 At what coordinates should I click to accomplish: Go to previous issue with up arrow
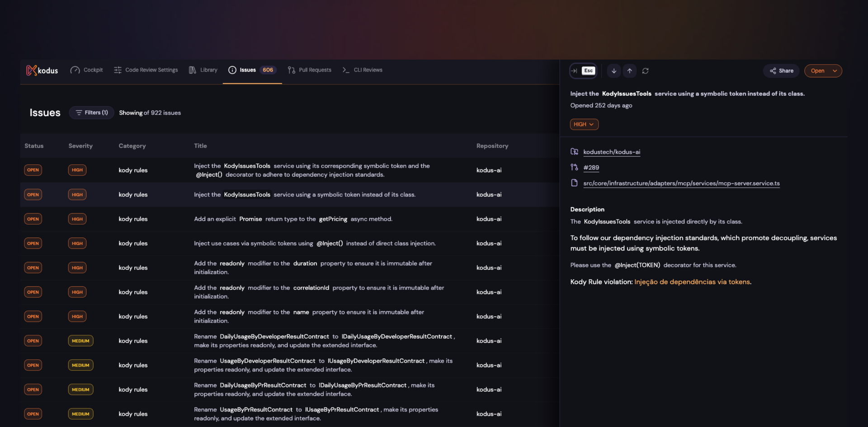tap(629, 70)
